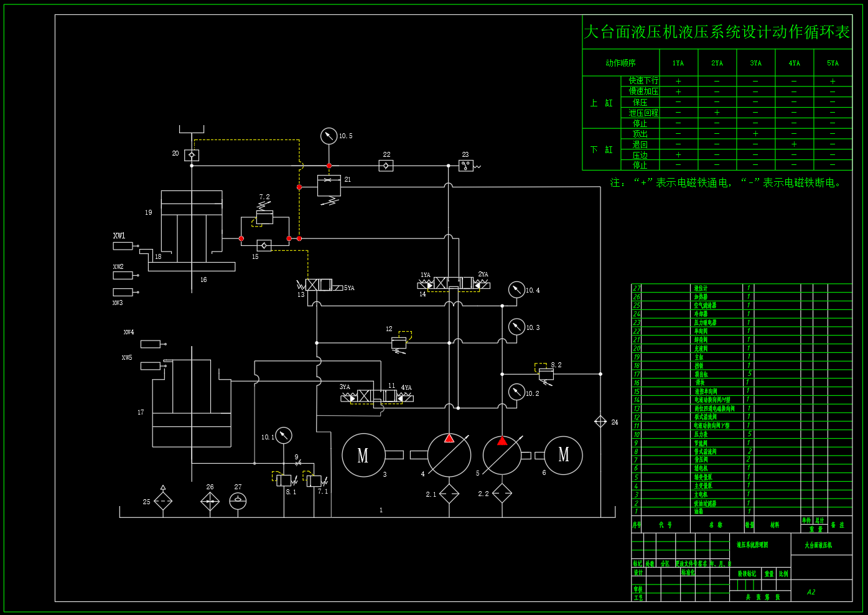Select the check valve symbol 22
The width and height of the screenshot is (868, 615).
click(x=386, y=165)
